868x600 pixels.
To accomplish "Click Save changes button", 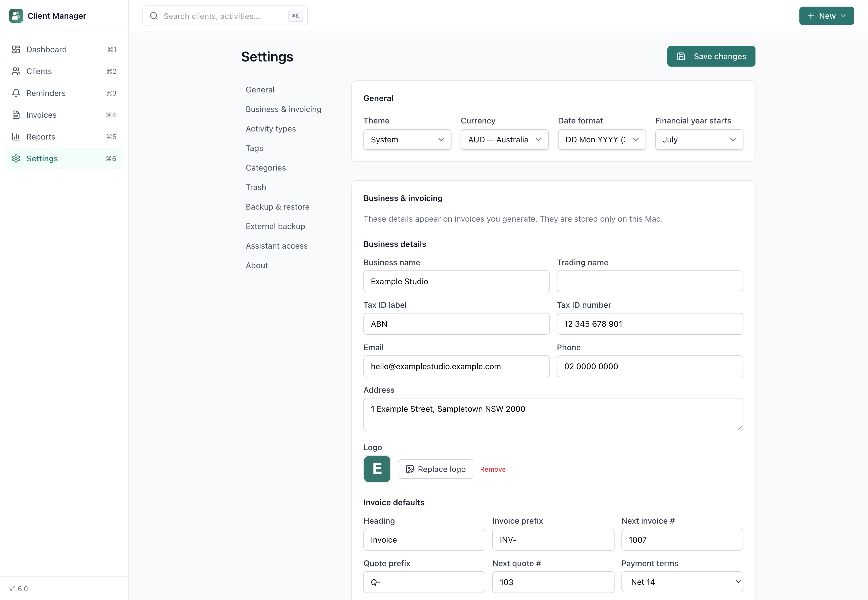I will (711, 56).
